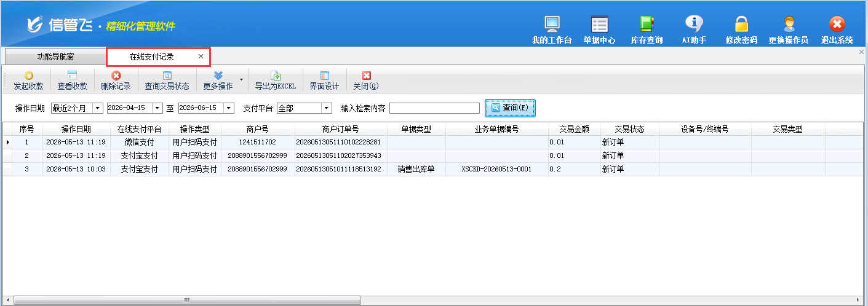Open 单据中心 document center
Viewport: 868px width, 306px height.
click(599, 30)
